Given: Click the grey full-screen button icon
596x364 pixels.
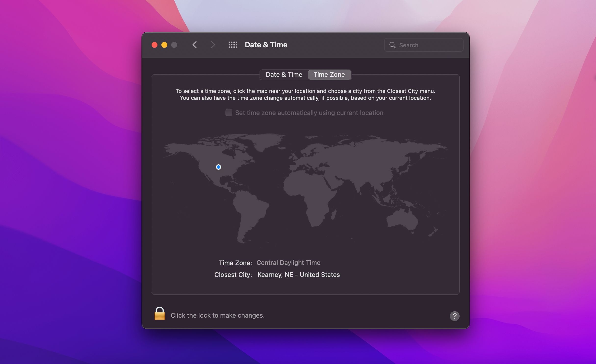Looking at the screenshot, I should pos(174,45).
